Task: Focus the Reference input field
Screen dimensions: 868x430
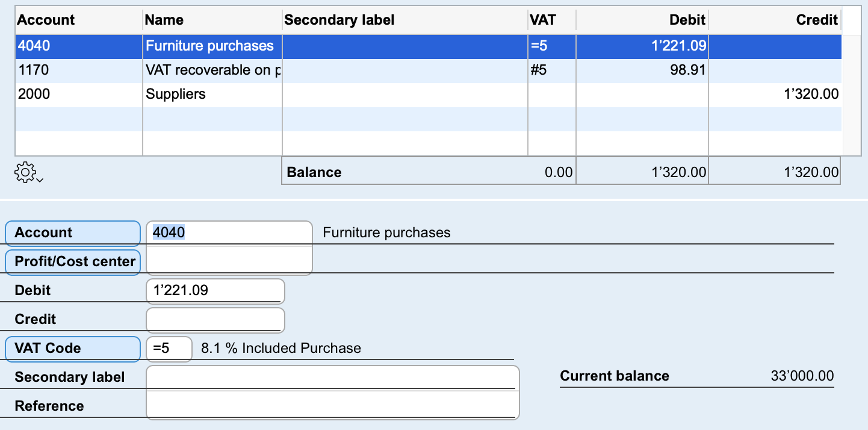Action: [332, 406]
